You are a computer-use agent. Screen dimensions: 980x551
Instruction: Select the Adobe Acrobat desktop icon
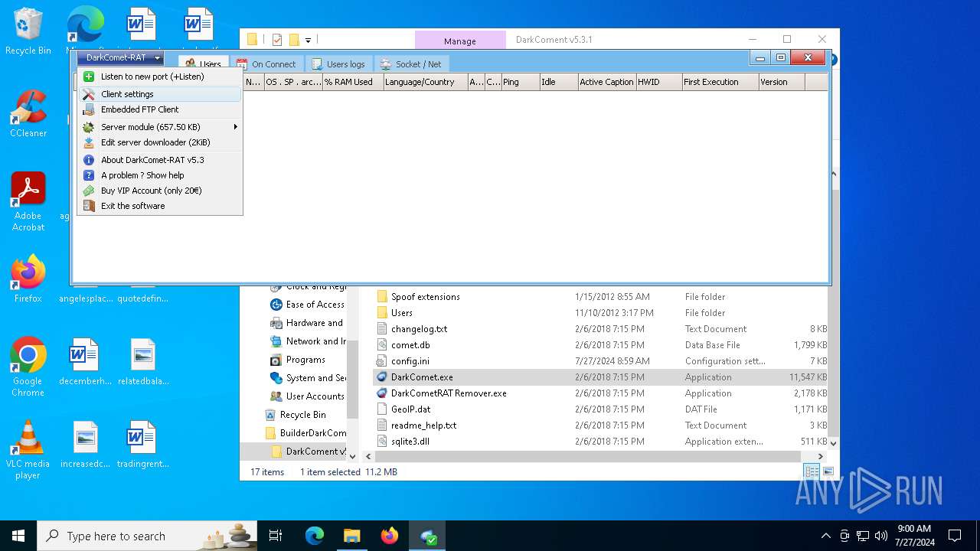tap(28, 201)
